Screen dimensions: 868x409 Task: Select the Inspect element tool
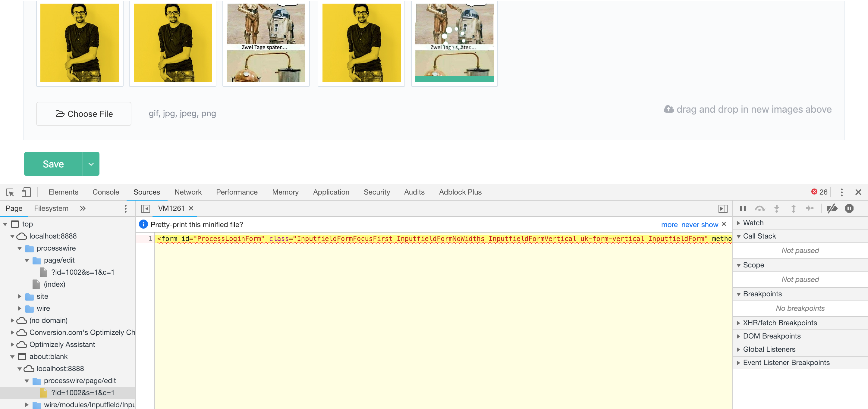(10, 192)
